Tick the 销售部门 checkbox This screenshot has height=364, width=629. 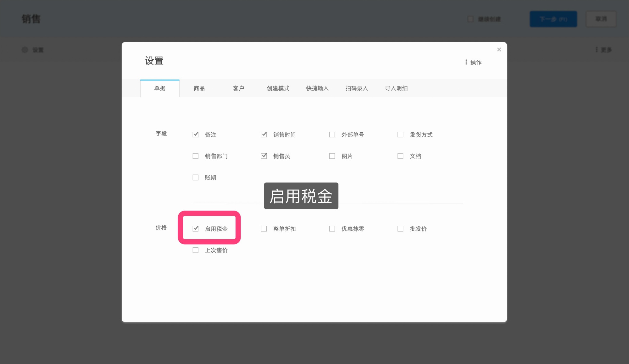(x=196, y=156)
